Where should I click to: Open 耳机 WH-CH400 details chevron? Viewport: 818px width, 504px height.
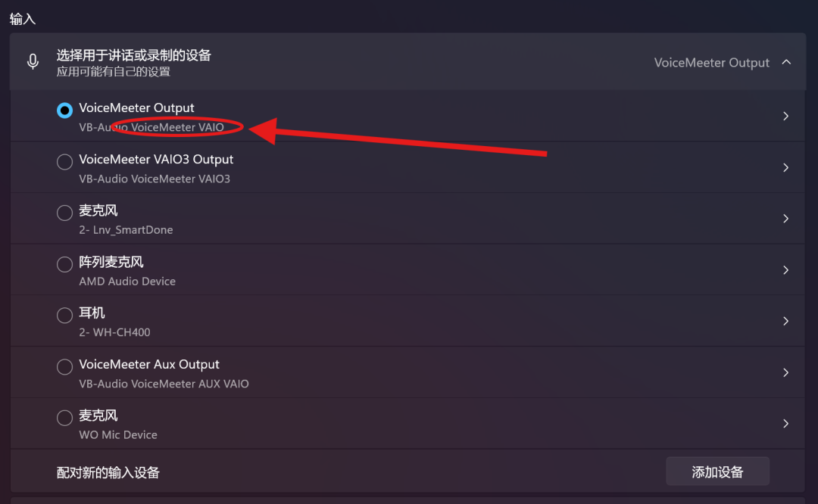(786, 321)
